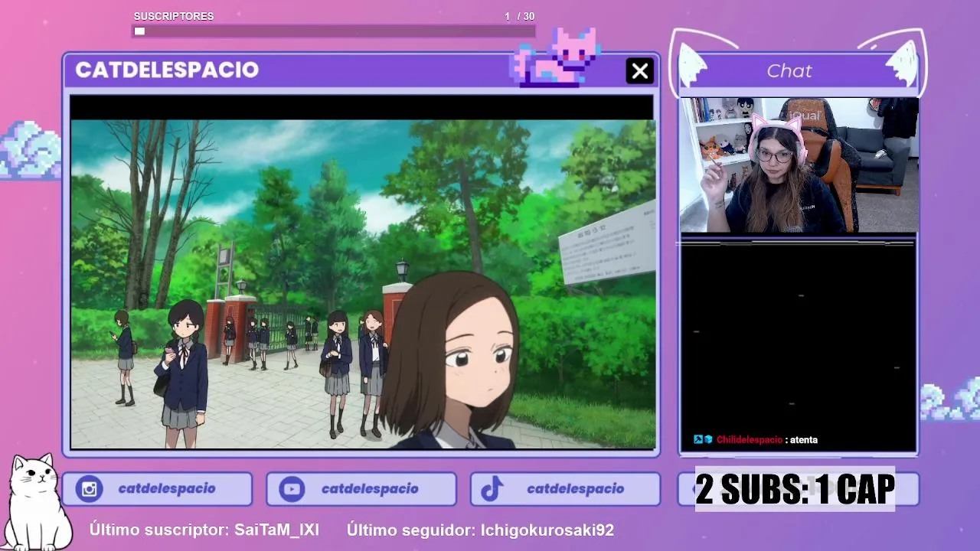Image resolution: width=980 pixels, height=551 pixels.
Task: Click the streamer webcam thumbnail
Action: [x=799, y=165]
